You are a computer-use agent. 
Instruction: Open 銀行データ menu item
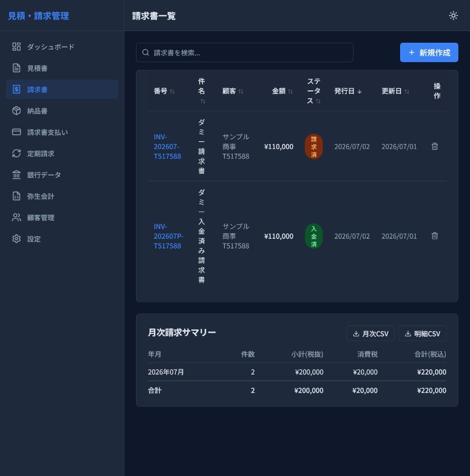click(62, 175)
